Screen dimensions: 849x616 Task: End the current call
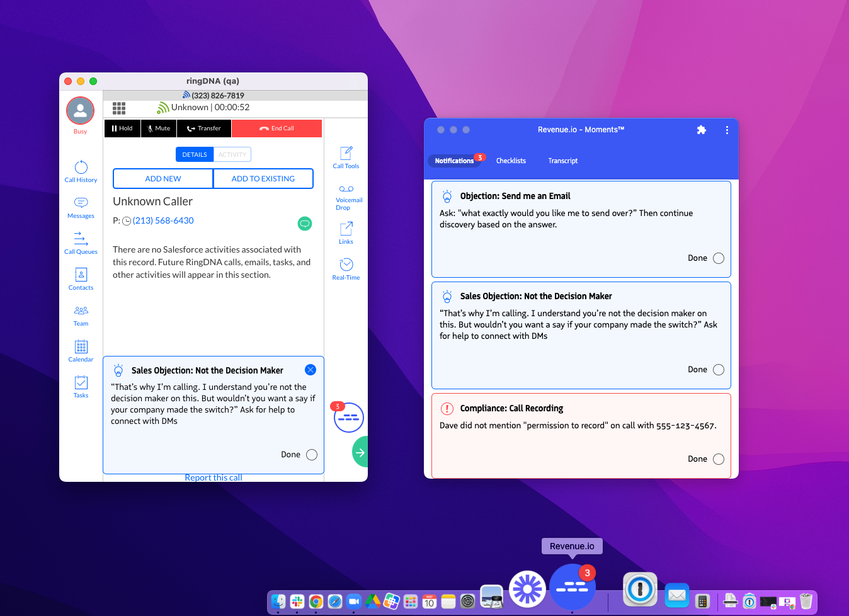coord(276,128)
